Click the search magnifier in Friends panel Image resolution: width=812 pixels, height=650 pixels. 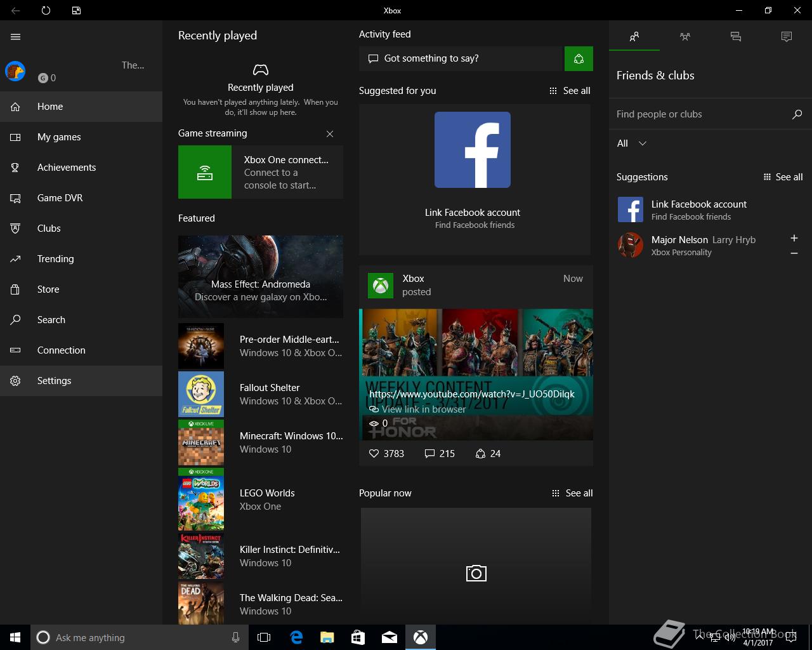(797, 114)
